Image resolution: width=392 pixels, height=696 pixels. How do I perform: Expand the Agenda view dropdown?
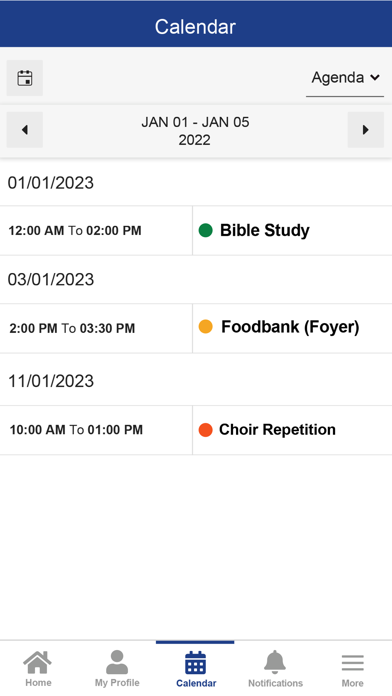pyautogui.click(x=345, y=78)
